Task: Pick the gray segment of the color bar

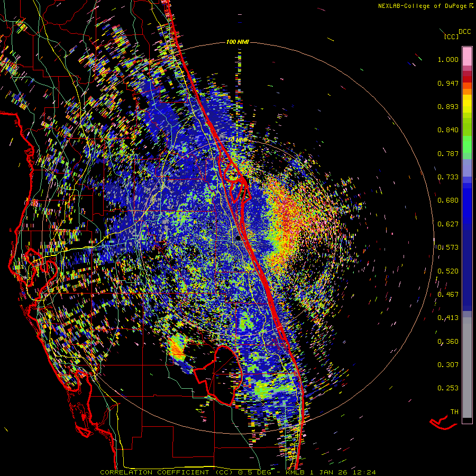Action: [x=467, y=368]
